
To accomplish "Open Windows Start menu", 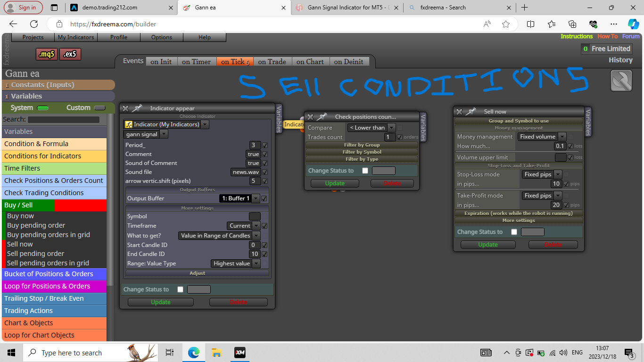I will click(11, 353).
